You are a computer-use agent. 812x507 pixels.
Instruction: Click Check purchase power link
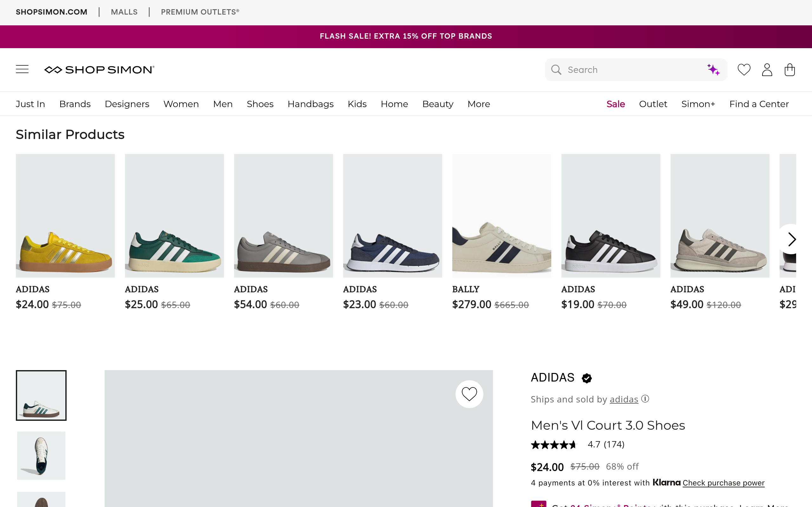point(724,483)
